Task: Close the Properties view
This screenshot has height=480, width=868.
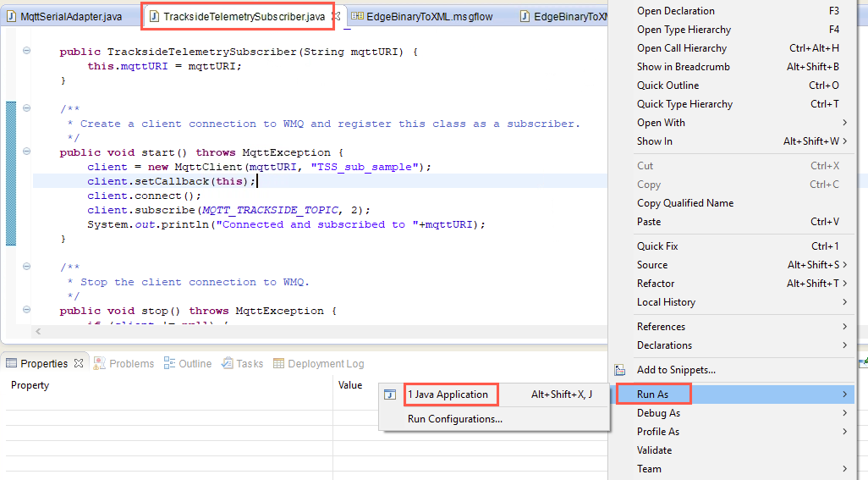Action: coord(79,363)
